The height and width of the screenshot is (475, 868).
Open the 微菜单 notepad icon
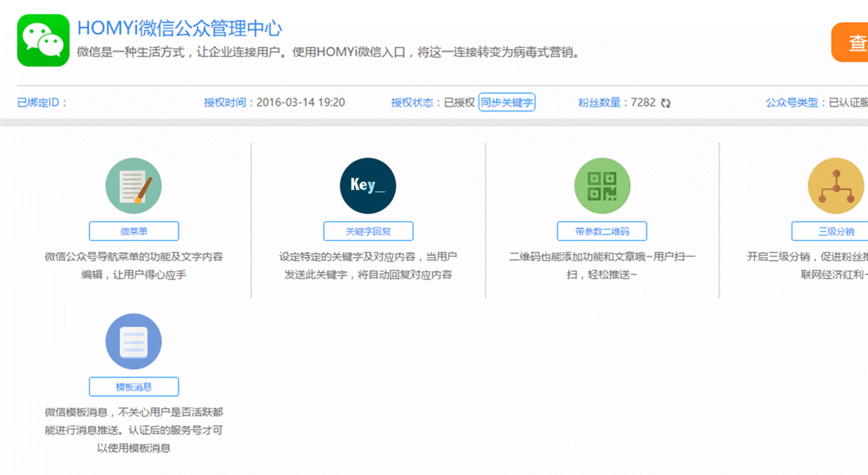point(134,186)
